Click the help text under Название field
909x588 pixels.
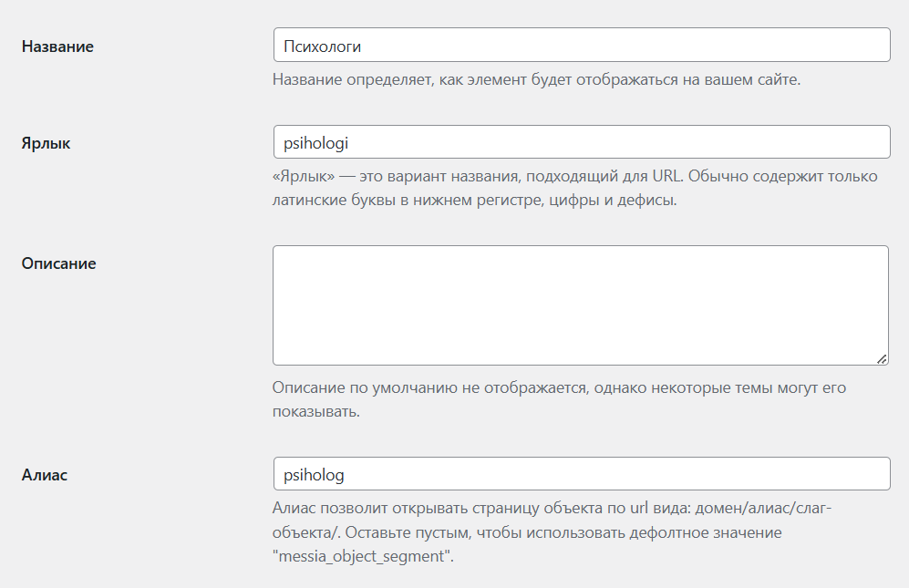[536, 79]
